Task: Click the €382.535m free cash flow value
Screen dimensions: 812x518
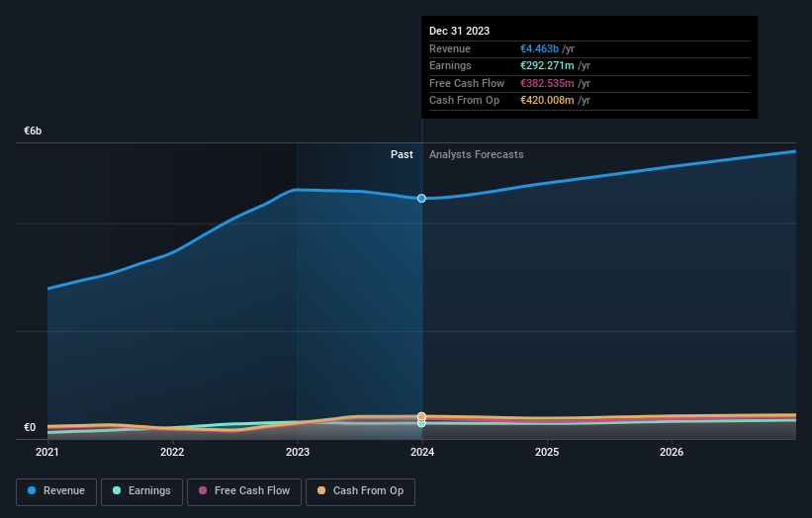Action: (547, 83)
